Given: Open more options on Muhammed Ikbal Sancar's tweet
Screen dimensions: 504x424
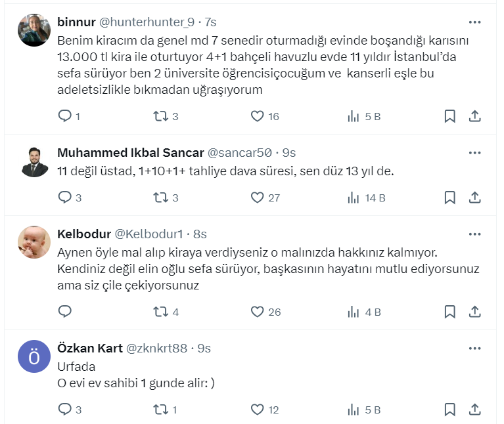Looking at the screenshot, I should [474, 153].
